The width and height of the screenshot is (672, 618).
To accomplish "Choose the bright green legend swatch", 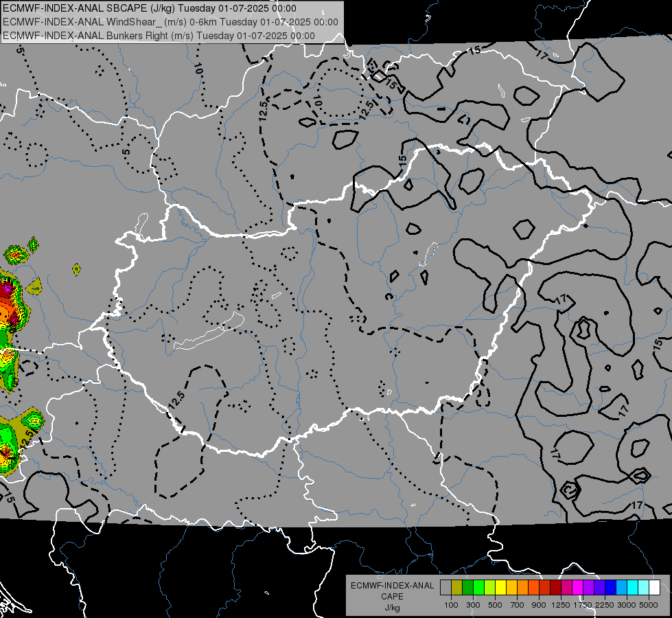I will point(478,587).
